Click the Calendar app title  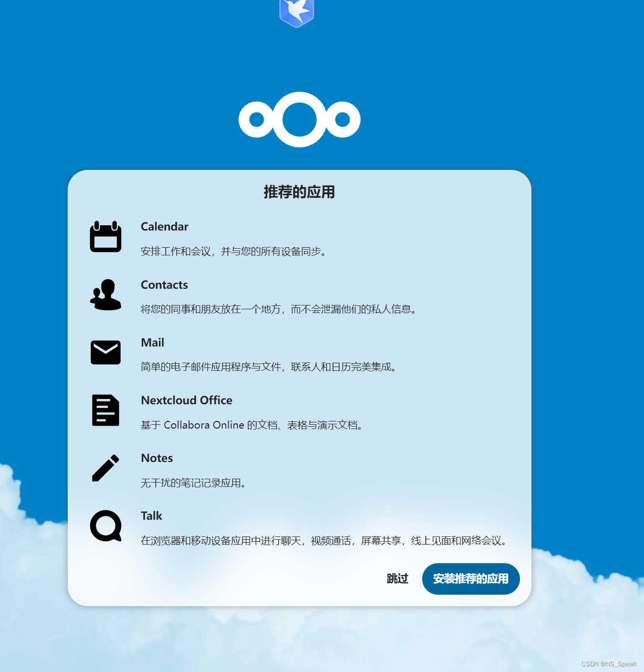(164, 227)
